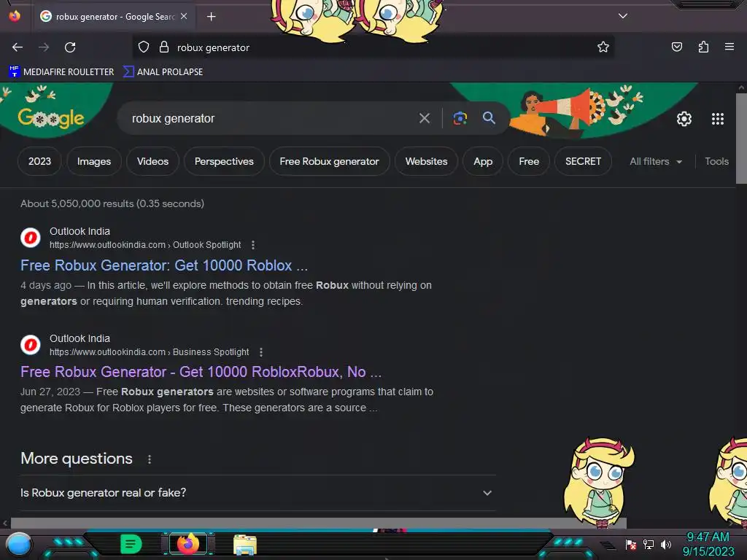This screenshot has width=747, height=560.
Task: Select the Websites filter chip
Action: coord(426,161)
